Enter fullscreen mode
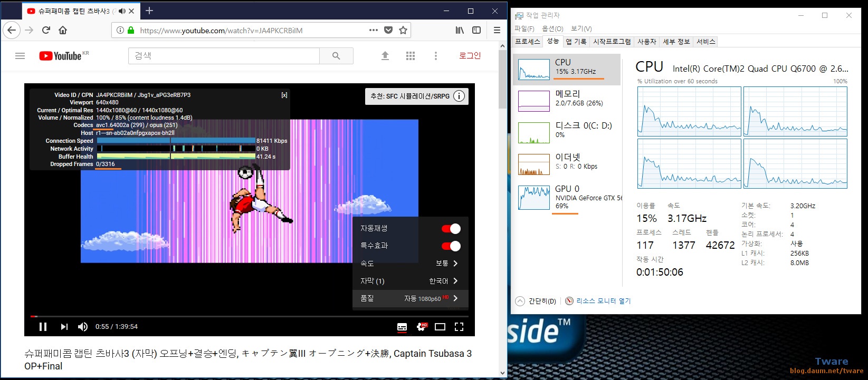The height and width of the screenshot is (380, 868). click(x=459, y=327)
